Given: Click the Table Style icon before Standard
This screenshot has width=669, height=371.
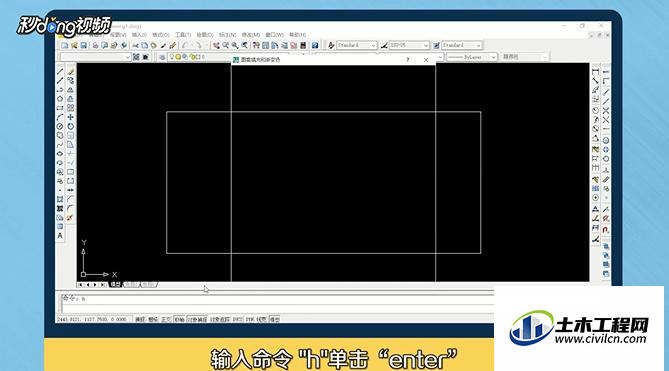Looking at the screenshot, I should (x=436, y=45).
